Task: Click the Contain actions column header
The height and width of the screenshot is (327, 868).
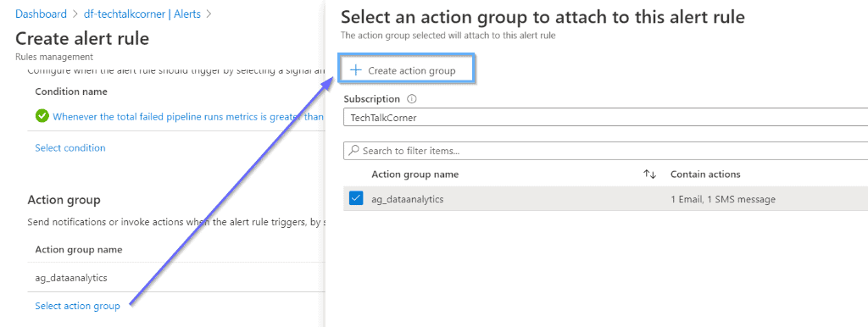Action: pos(705,175)
